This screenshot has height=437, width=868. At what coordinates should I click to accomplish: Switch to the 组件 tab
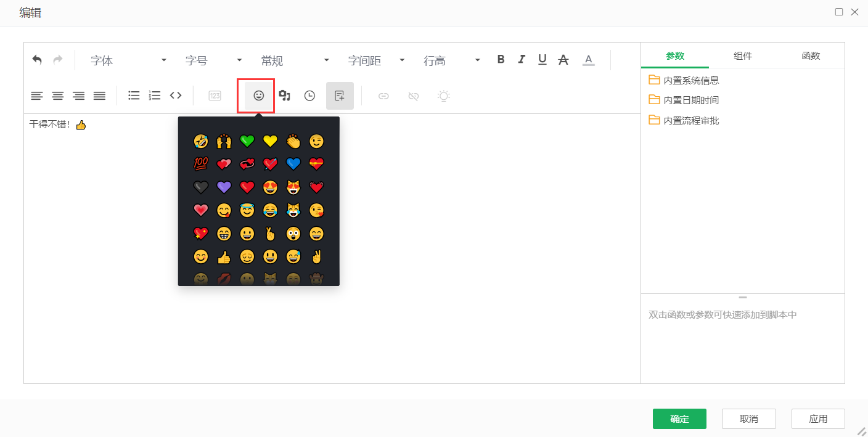point(743,55)
